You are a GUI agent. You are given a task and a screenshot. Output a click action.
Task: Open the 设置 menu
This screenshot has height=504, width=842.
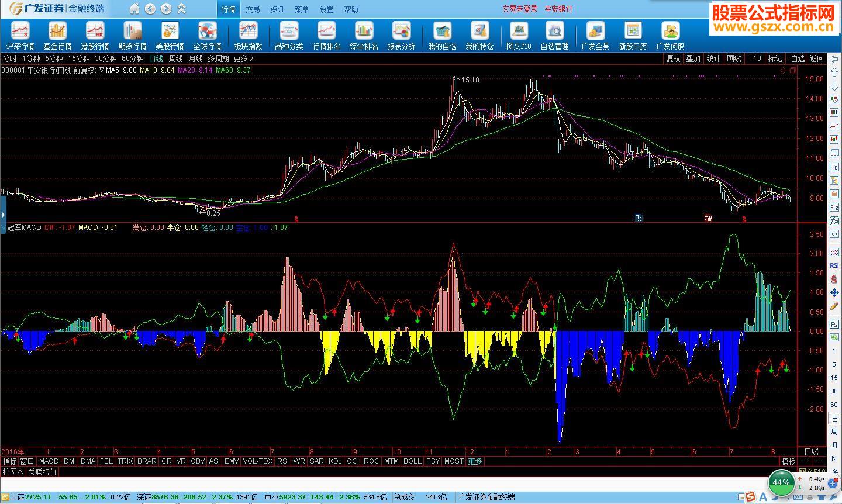(326, 9)
